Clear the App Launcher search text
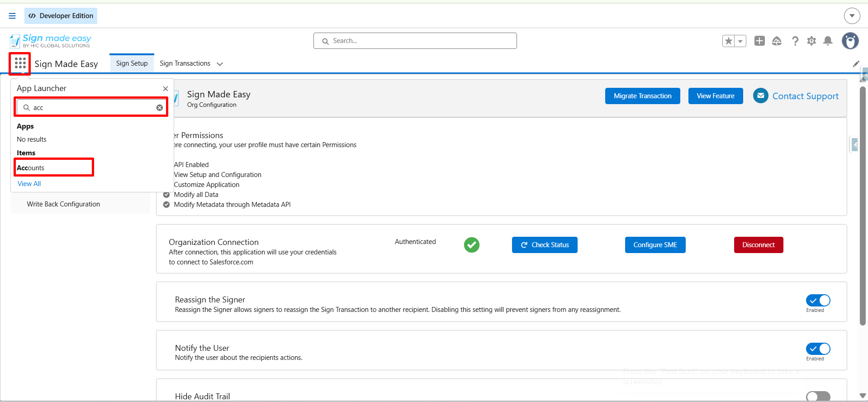 point(160,108)
